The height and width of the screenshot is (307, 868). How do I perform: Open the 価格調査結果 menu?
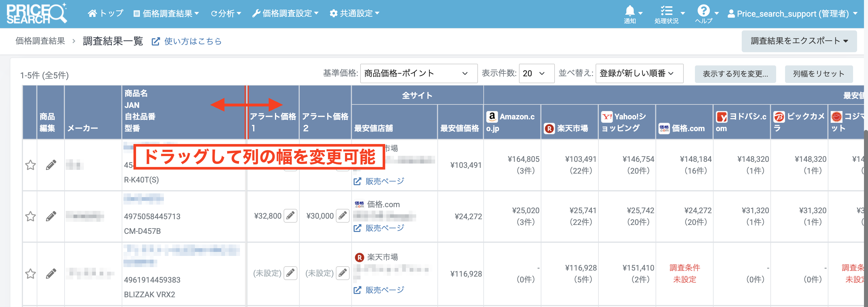(166, 13)
